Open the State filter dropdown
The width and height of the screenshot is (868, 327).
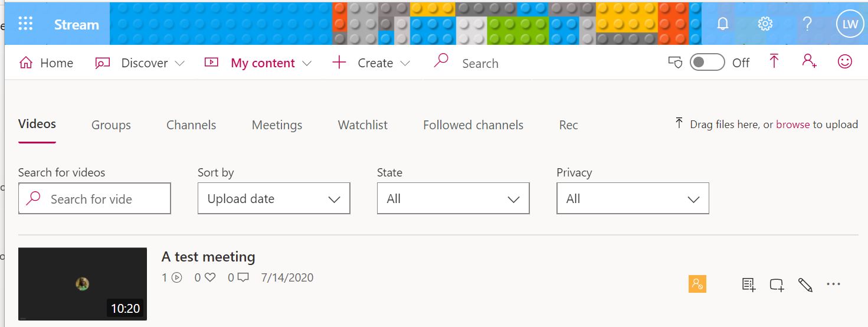pos(453,198)
